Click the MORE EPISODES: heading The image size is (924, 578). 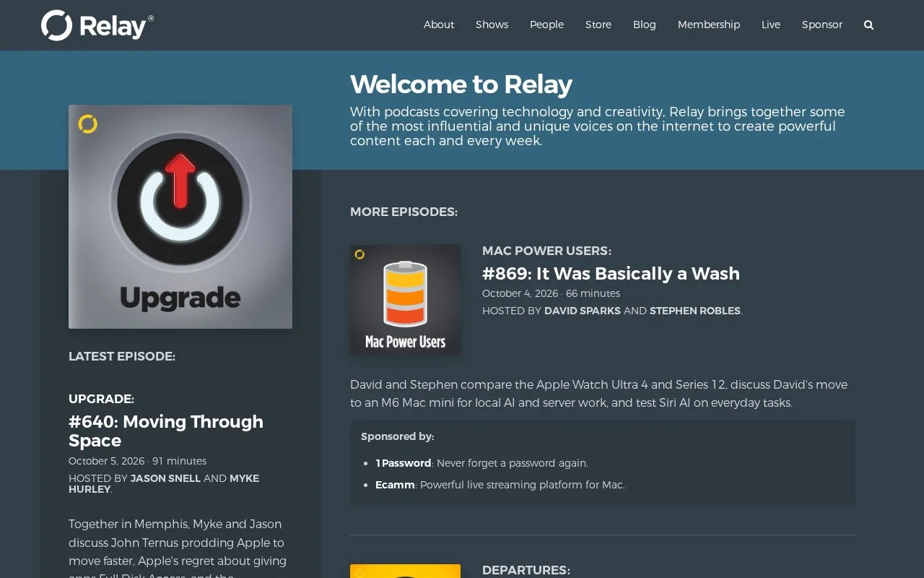(404, 212)
